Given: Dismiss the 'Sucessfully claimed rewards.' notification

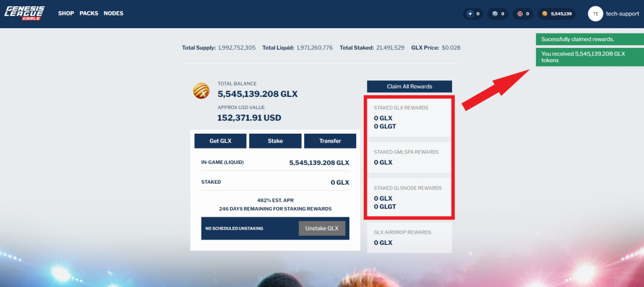Looking at the screenshot, I should point(590,39).
